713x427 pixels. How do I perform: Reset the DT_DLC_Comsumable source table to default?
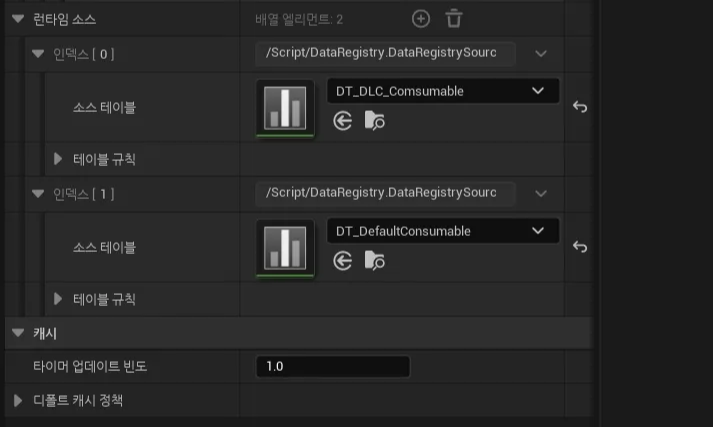[579, 107]
